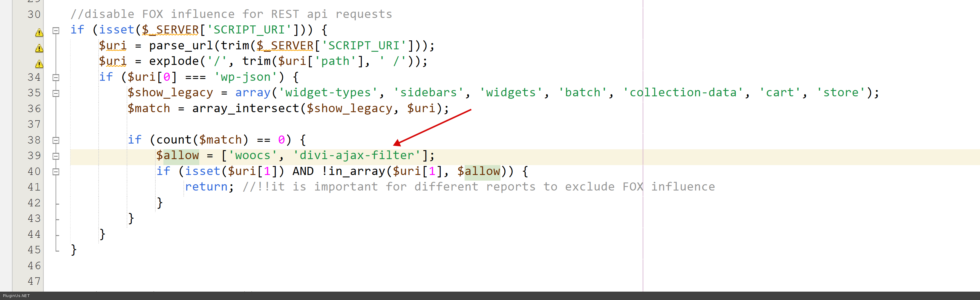Collapse the 'wp-json' if block on line 34

click(x=56, y=78)
